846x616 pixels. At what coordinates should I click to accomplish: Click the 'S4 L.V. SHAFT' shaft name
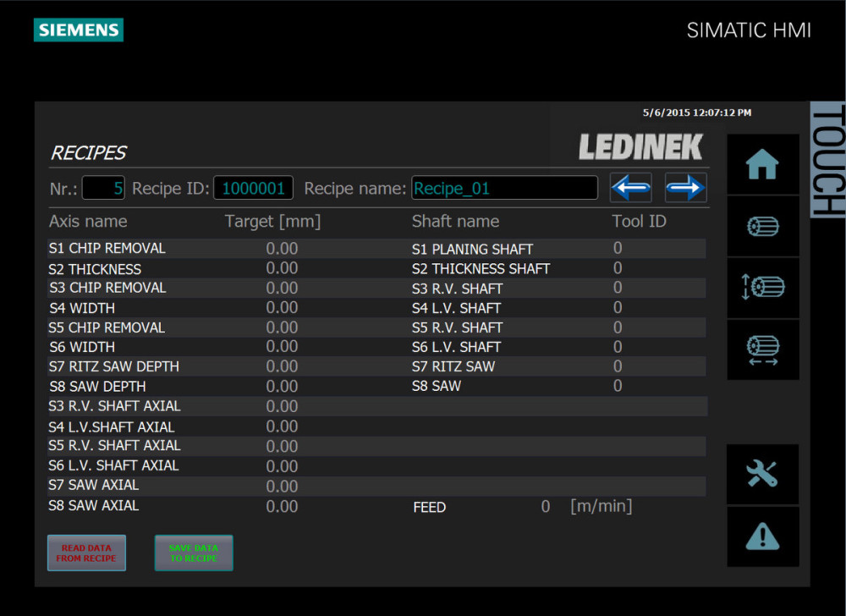tap(457, 308)
